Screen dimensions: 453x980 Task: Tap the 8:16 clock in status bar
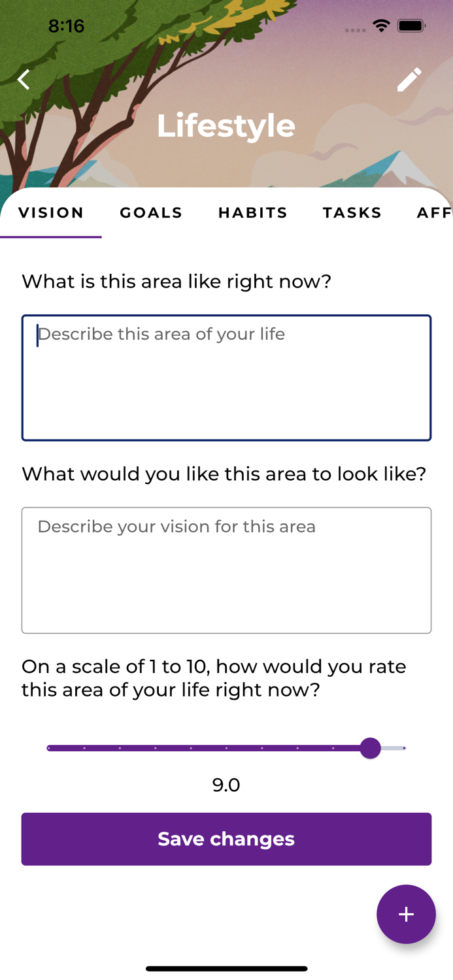[x=67, y=26]
